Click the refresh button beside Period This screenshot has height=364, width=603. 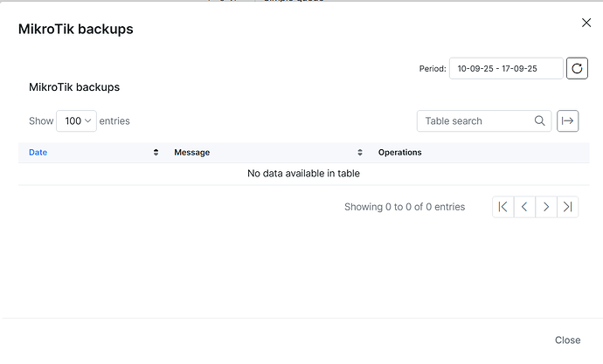577,68
